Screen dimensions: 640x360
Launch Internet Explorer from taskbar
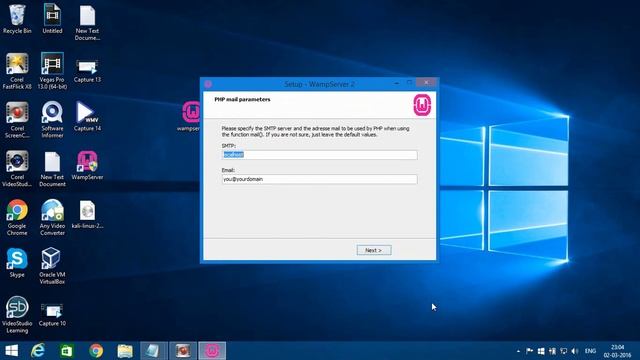click(x=38, y=351)
